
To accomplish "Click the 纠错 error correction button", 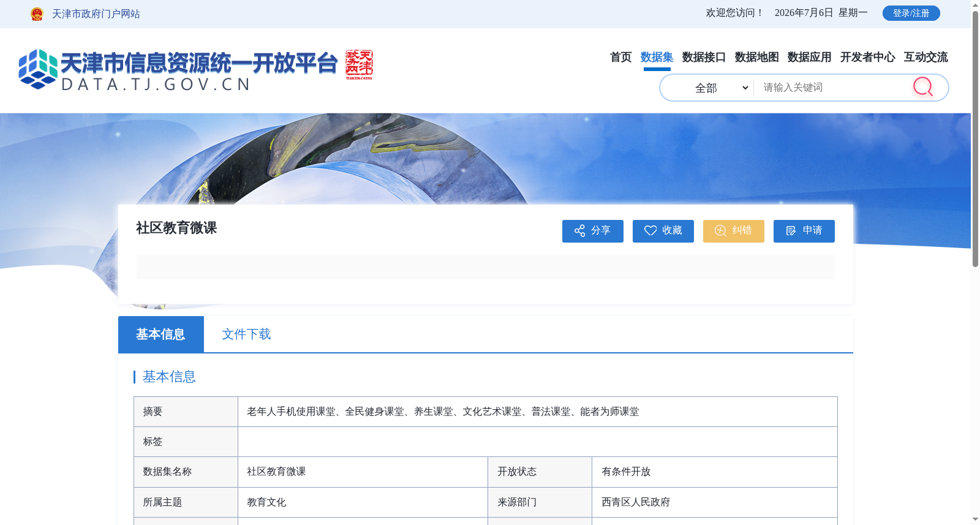I will (733, 231).
